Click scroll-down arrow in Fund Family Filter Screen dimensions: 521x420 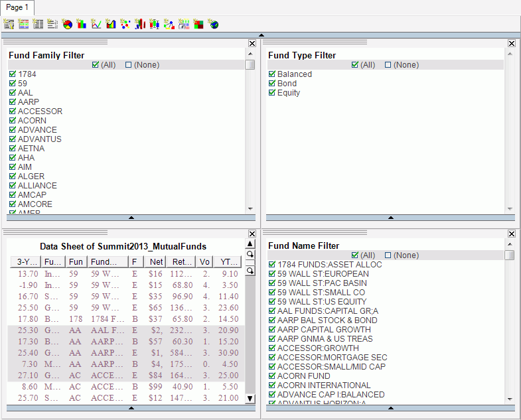[x=250, y=209]
